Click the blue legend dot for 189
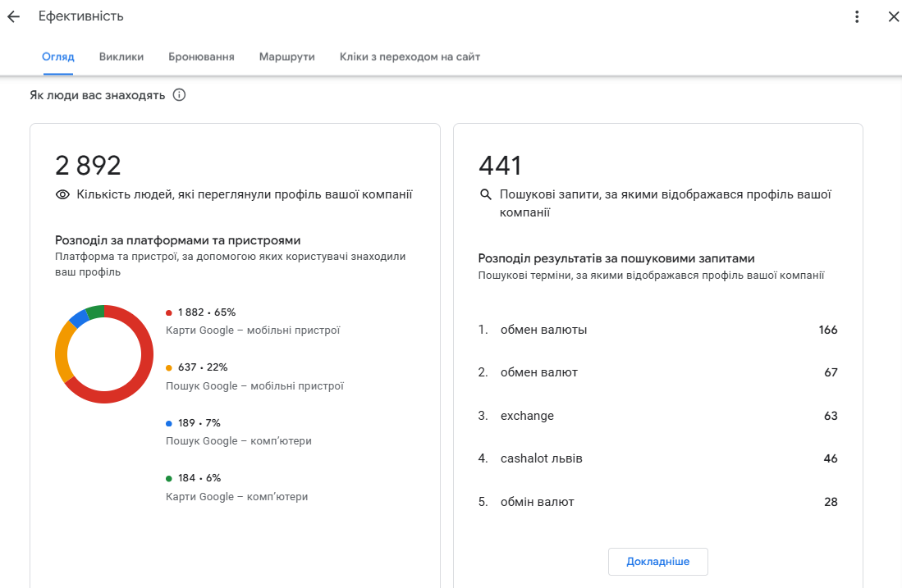 (169, 423)
